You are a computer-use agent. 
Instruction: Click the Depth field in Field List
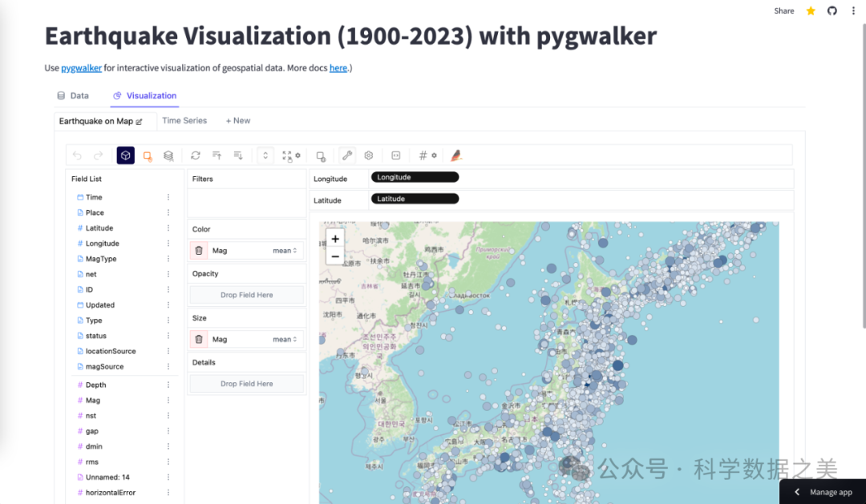(x=95, y=385)
